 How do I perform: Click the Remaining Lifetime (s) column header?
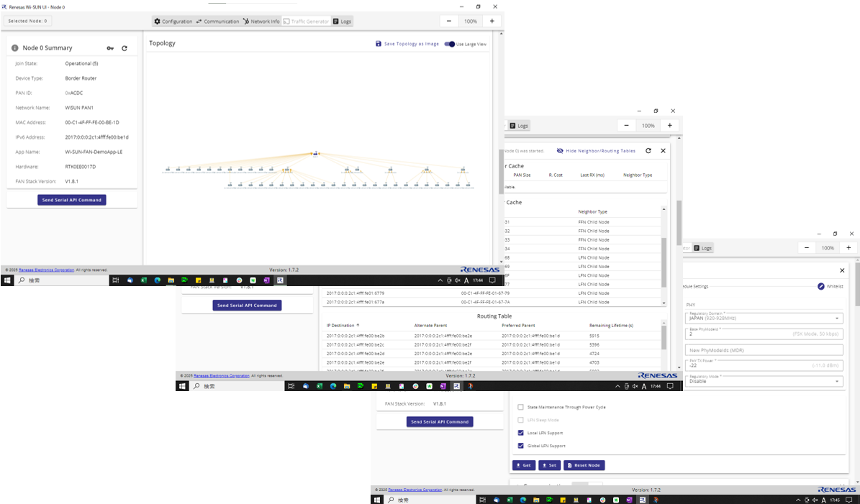611,326
